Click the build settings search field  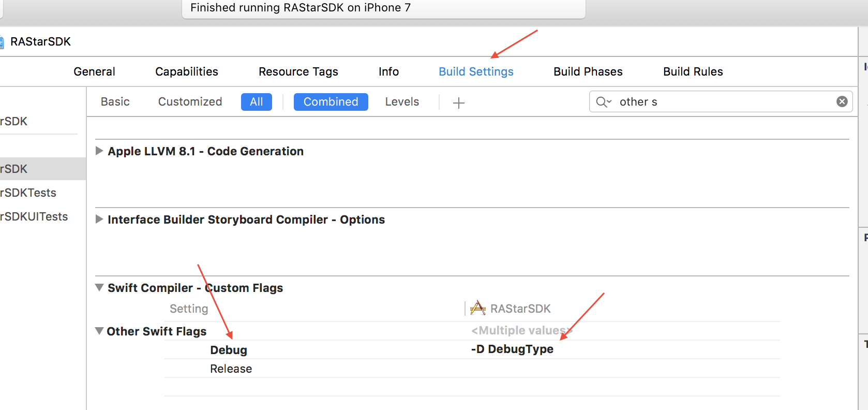724,102
